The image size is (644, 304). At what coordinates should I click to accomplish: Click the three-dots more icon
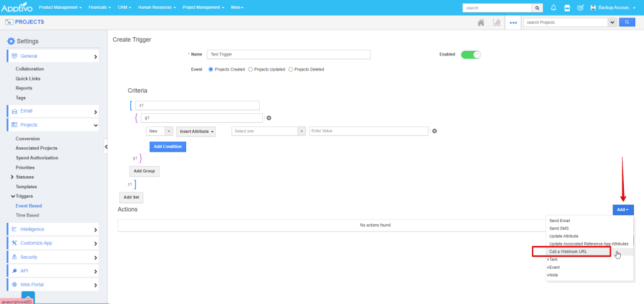513,22
